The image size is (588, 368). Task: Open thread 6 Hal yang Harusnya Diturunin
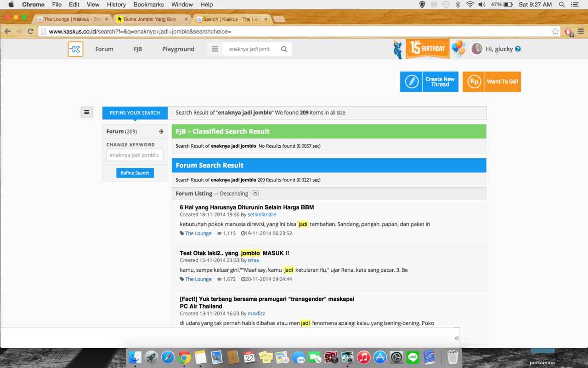click(247, 207)
